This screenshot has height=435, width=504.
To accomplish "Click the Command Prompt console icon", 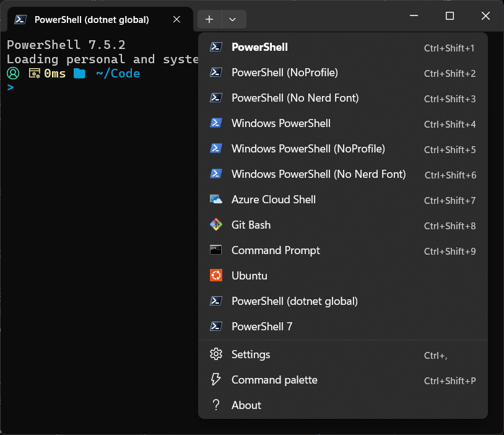I will pos(215,250).
